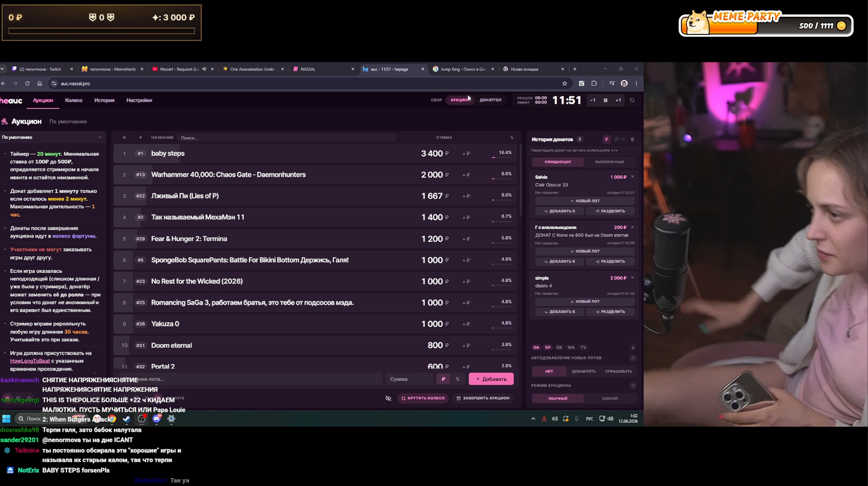Remove the 200 ₽ Doom eternal donation card
Viewport: 868px width, 486px height.
click(x=632, y=227)
